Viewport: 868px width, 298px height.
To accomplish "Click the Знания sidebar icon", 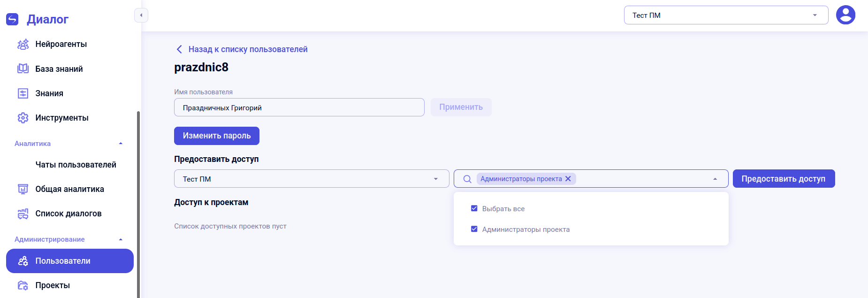I will [x=23, y=93].
